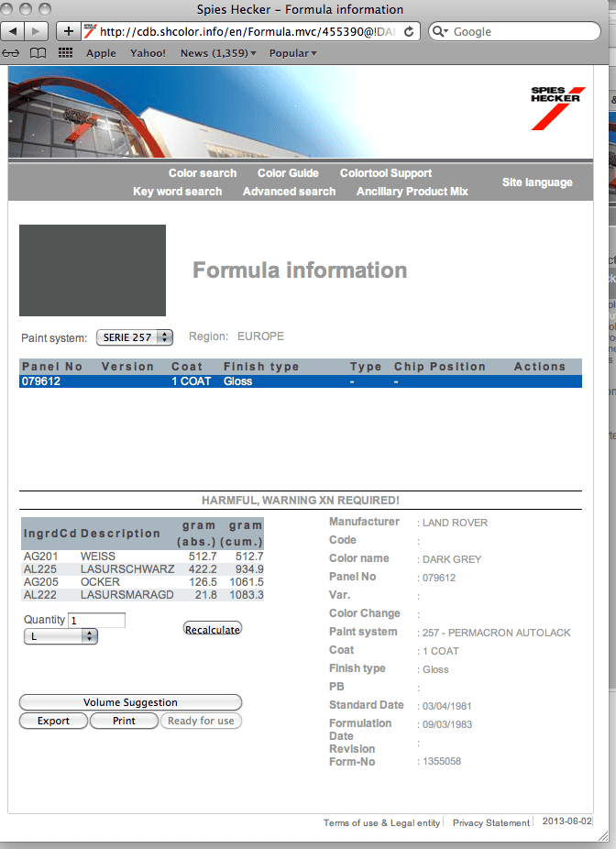The image size is (616, 849).
Task: Click the Form-No 1355058 value
Action: coord(442,761)
